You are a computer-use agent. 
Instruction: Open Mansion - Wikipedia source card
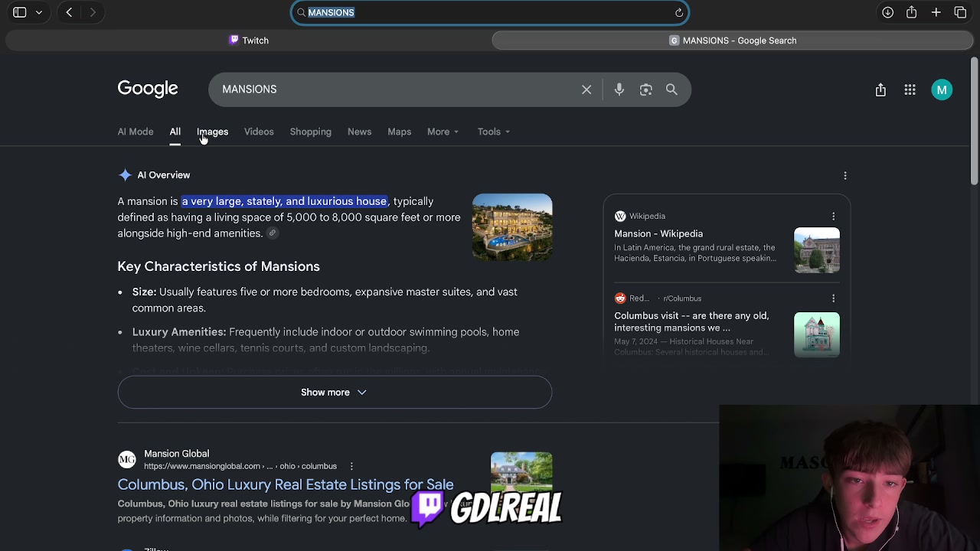(658, 233)
